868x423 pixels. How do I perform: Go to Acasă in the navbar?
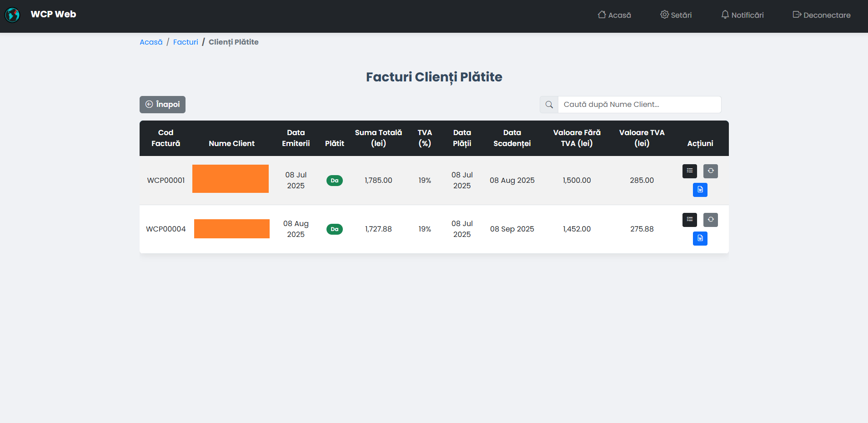coord(614,15)
